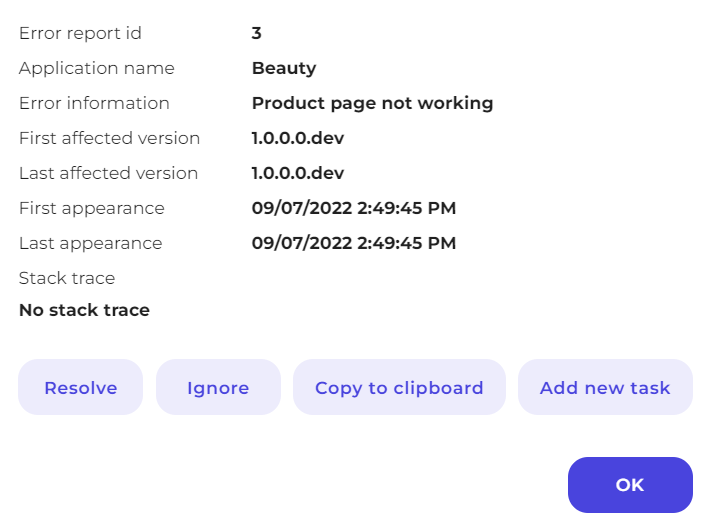Copy error report to clipboard

point(399,388)
